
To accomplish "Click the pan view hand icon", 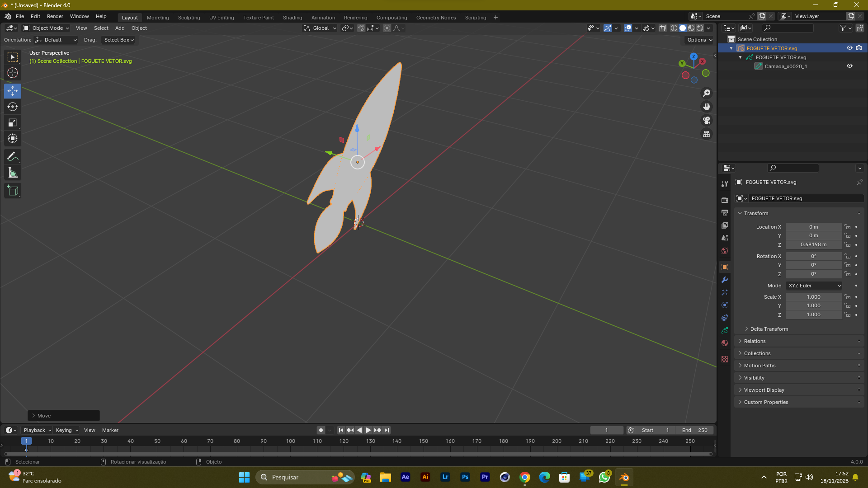I will pos(707,107).
